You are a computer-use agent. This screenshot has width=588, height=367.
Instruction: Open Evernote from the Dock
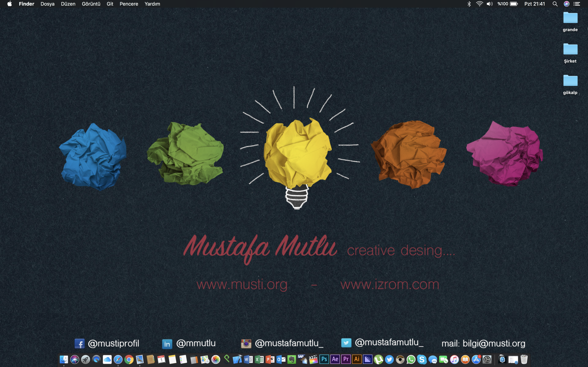point(291,359)
